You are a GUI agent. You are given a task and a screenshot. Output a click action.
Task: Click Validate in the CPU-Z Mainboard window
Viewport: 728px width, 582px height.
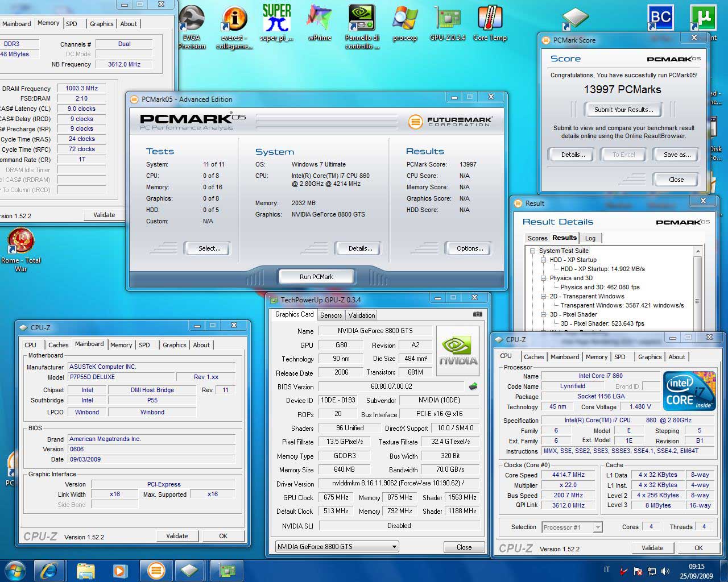click(177, 536)
